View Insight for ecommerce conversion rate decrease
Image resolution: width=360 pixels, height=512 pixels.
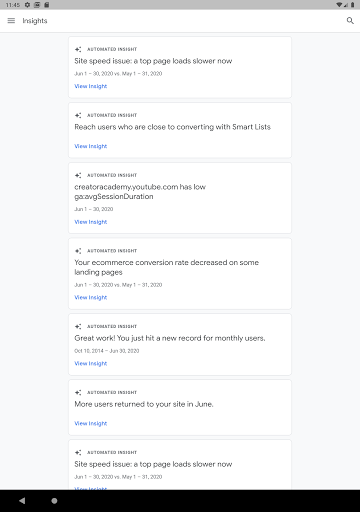point(91,297)
